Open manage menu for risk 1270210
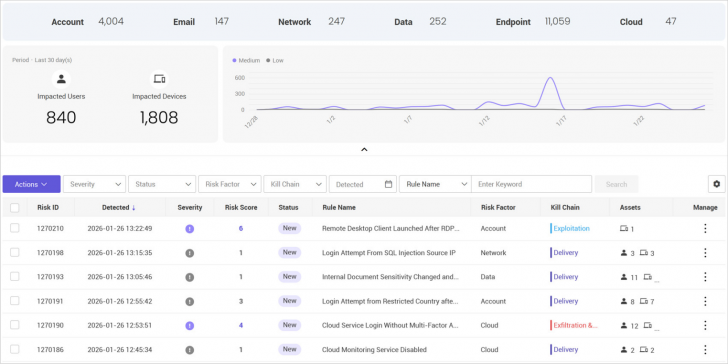728x364 pixels. coord(705,228)
